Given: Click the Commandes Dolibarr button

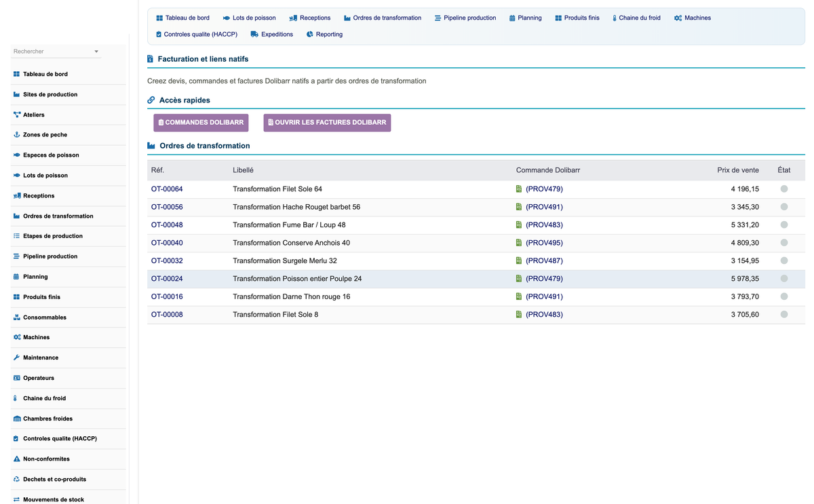Looking at the screenshot, I should (x=201, y=123).
